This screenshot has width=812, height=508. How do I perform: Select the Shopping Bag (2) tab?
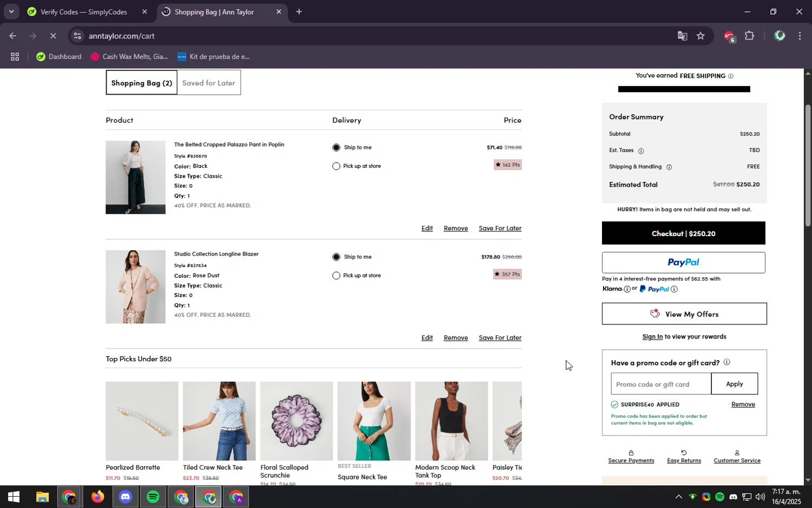[141, 83]
